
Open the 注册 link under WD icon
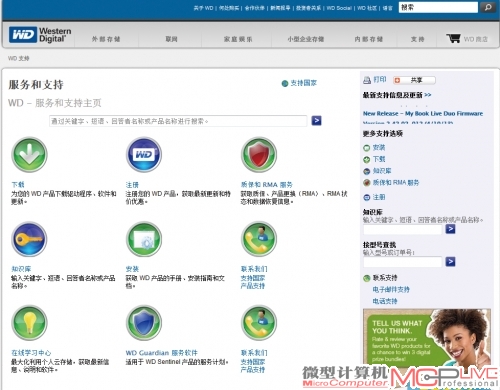132,185
